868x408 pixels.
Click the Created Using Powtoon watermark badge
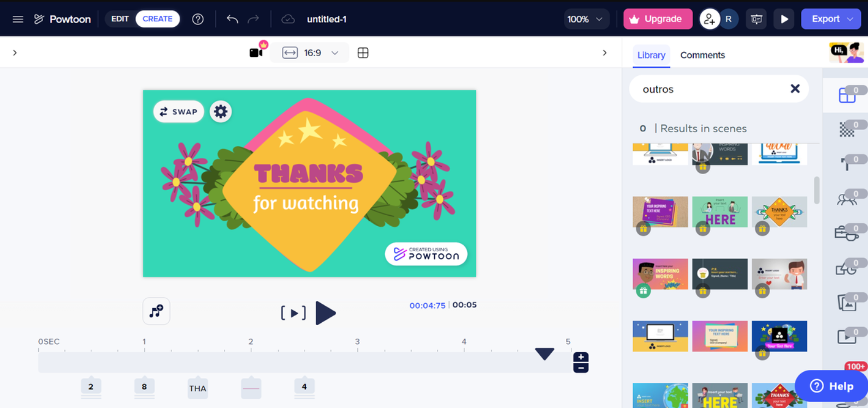pyautogui.click(x=426, y=254)
